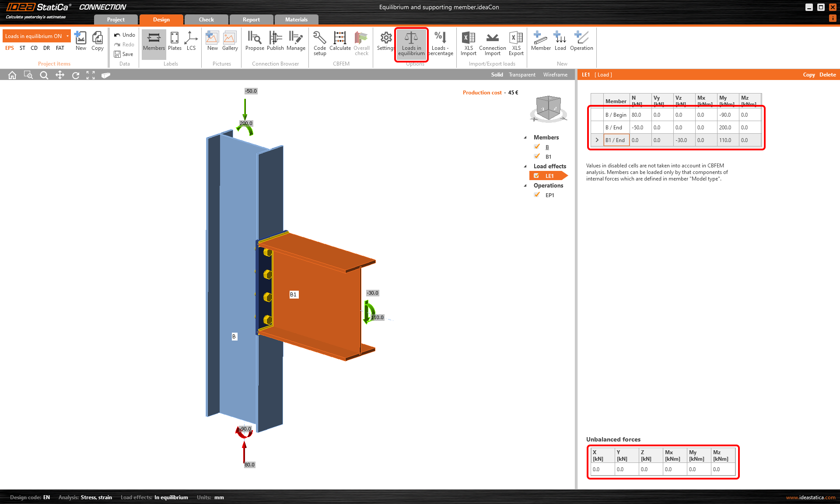Uncheck member B1 visibility checkbox
Image resolution: width=840 pixels, height=504 pixels.
pyautogui.click(x=537, y=156)
